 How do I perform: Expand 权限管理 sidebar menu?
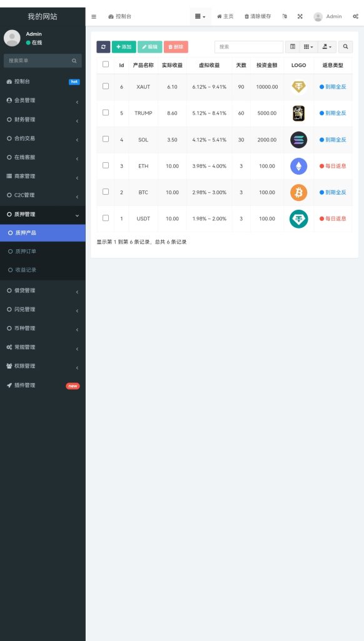point(43,366)
